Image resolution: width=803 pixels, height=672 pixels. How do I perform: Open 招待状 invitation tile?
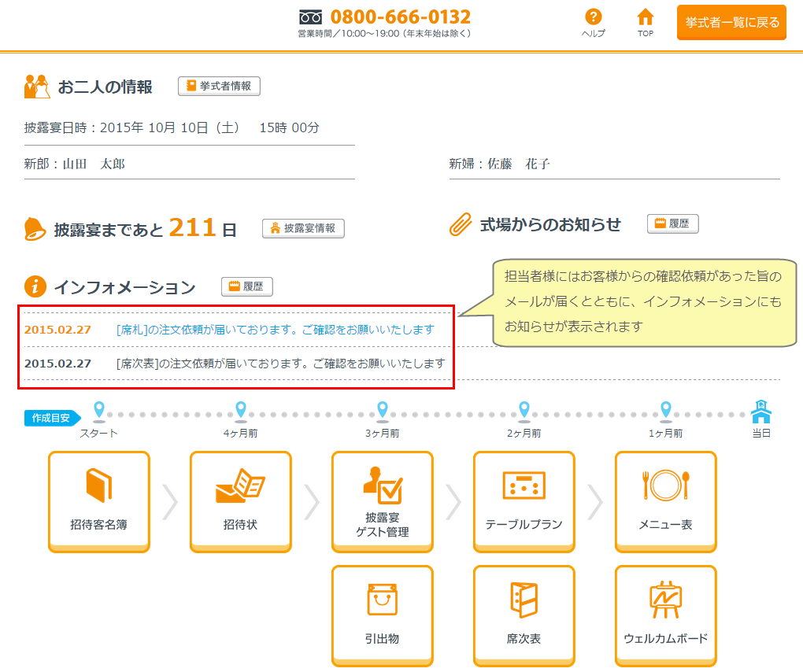point(240,501)
